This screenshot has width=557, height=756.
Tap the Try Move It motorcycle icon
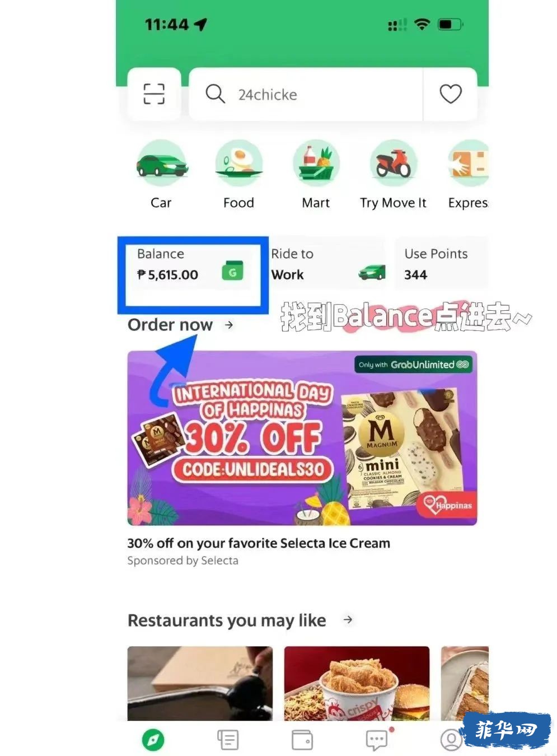tap(394, 164)
